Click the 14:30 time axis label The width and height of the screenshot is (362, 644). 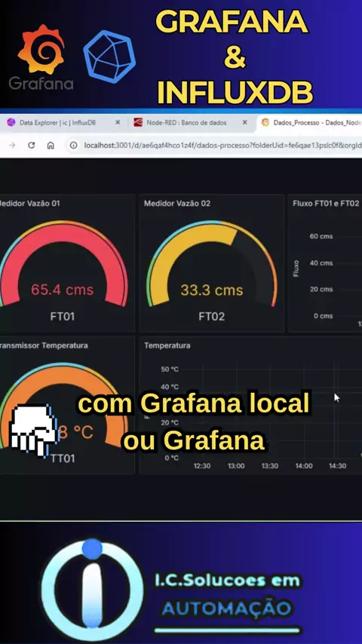338,466
